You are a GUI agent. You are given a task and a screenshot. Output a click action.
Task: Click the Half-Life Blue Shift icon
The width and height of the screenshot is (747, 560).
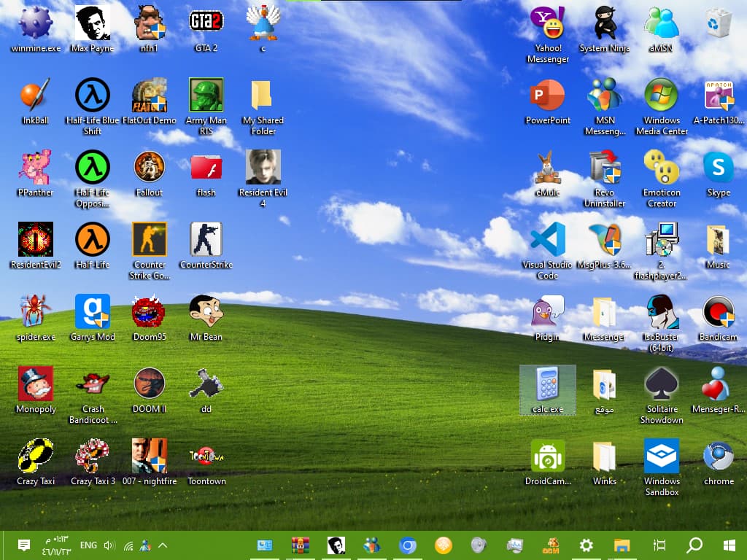pyautogui.click(x=93, y=96)
